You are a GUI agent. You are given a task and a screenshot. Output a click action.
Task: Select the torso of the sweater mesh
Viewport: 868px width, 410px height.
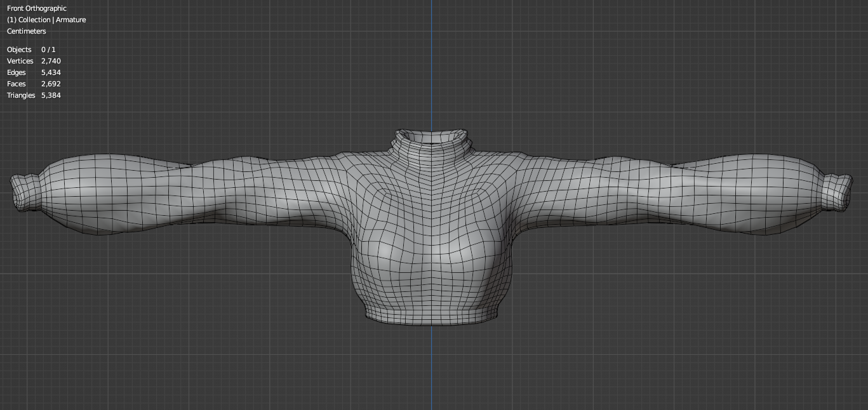pos(432,254)
